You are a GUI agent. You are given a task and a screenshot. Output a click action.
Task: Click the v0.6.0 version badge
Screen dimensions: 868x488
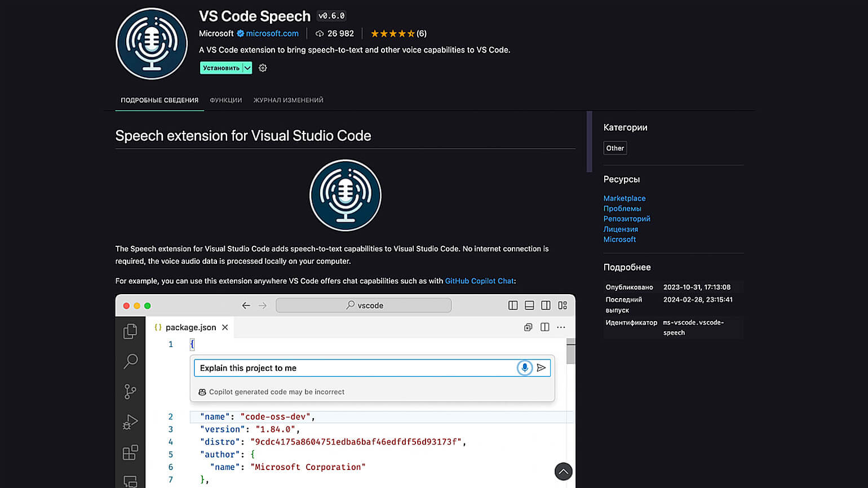point(331,16)
